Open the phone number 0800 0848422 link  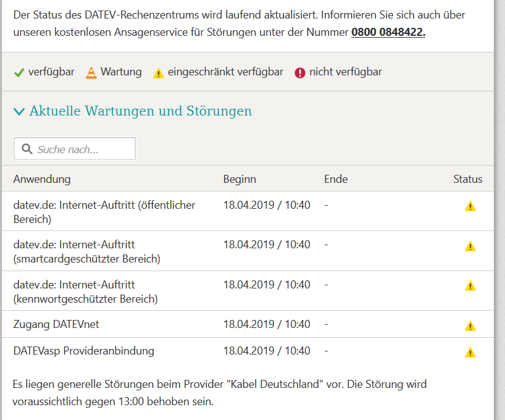[x=388, y=32]
